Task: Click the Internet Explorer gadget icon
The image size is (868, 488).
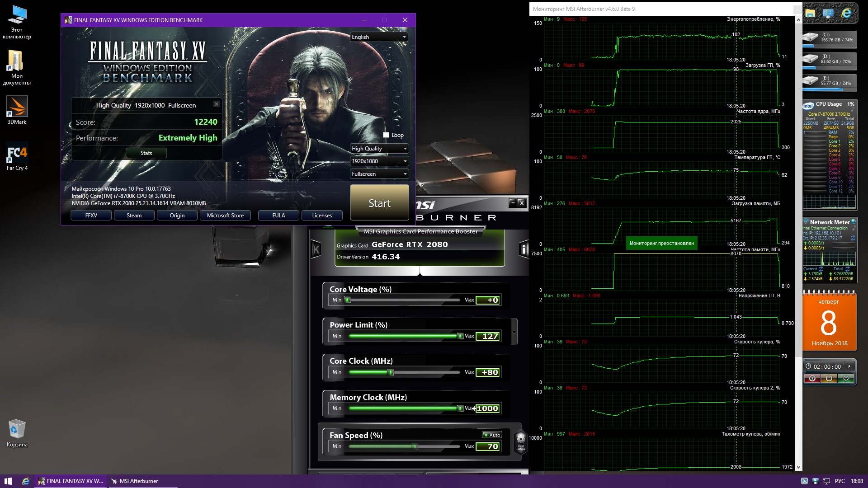Action: point(846,14)
